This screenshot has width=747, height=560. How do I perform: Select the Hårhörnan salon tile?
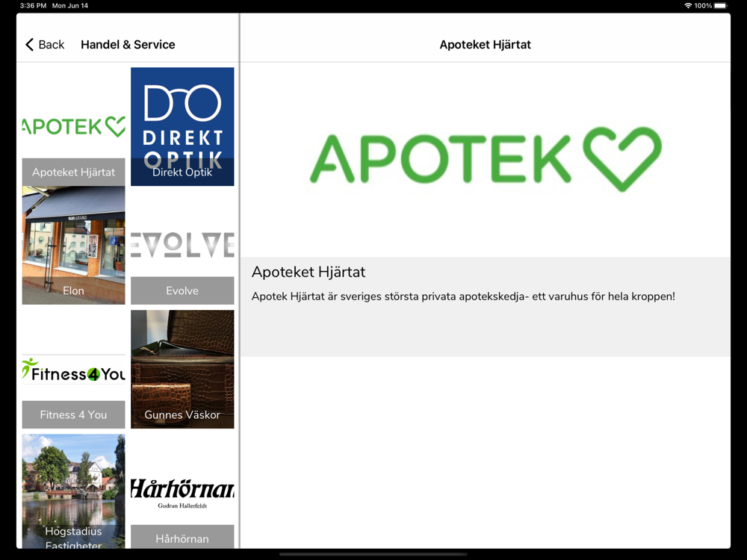(x=182, y=491)
